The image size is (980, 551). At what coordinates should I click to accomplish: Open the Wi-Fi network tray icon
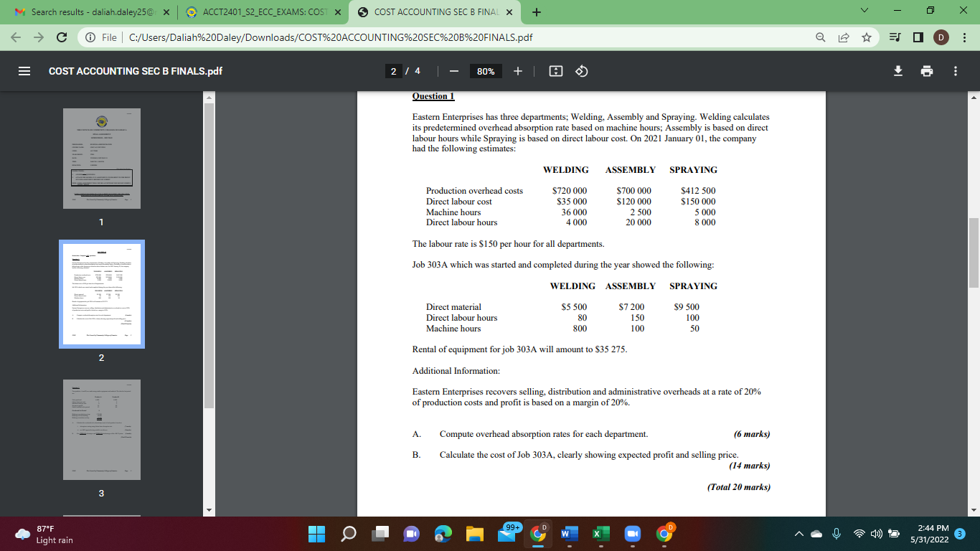pos(860,534)
